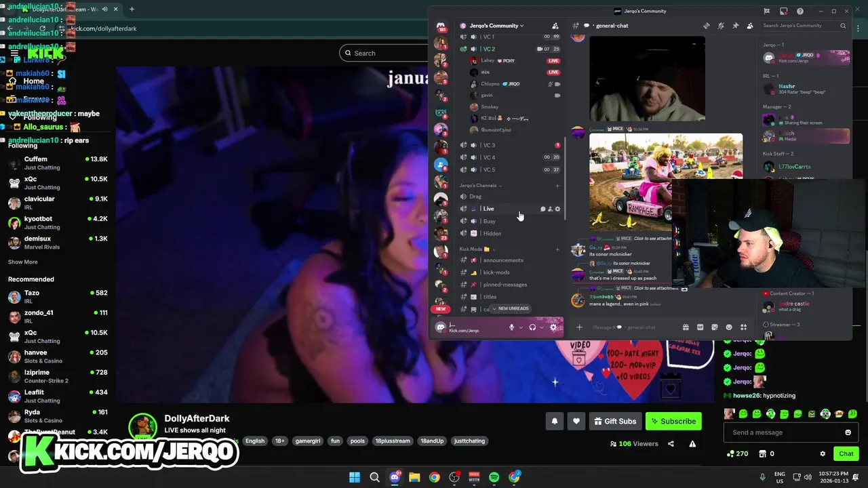Open Tazo channel in Recommended list
This screenshot has width=868, height=488.
tap(58, 297)
